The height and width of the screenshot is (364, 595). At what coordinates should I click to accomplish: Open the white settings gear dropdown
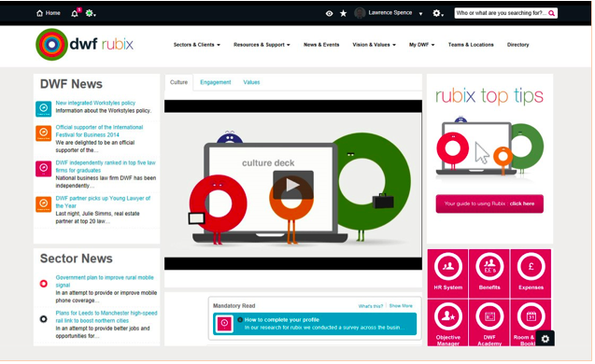coord(438,14)
